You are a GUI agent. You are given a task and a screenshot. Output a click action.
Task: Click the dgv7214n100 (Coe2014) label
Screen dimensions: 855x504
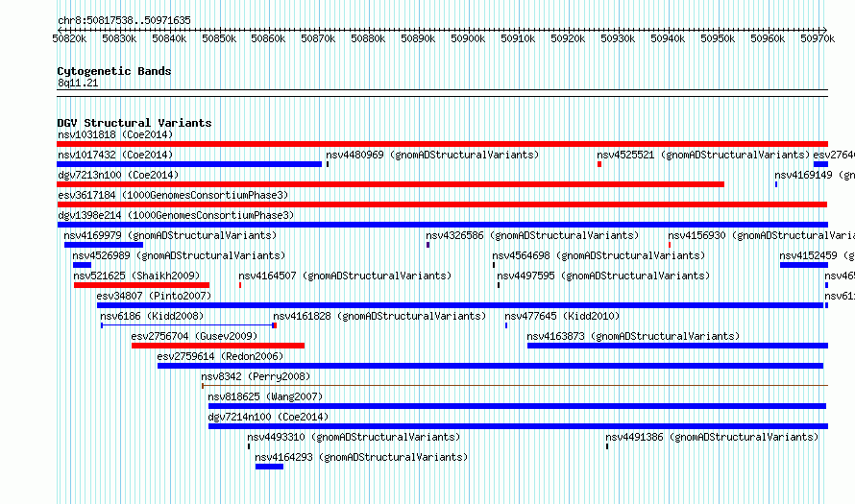coord(268,417)
